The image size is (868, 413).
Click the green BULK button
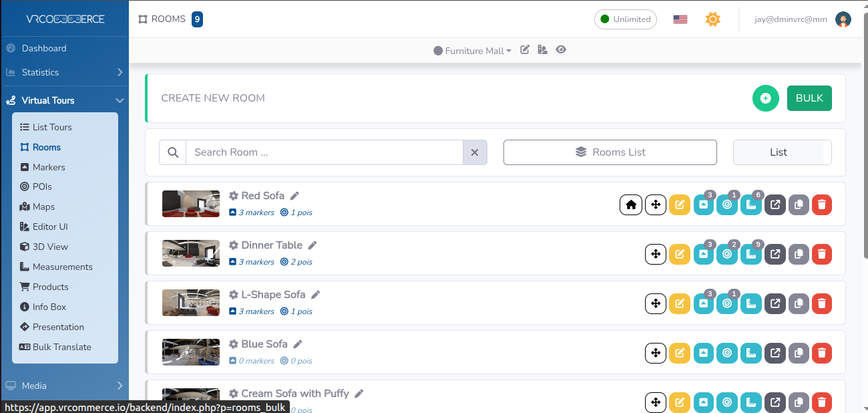click(809, 98)
